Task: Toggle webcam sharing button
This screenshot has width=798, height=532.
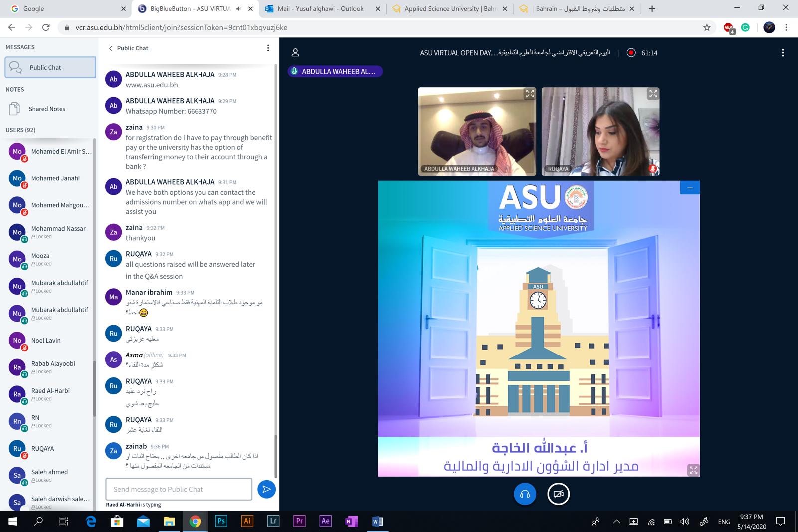Action: pos(559,494)
